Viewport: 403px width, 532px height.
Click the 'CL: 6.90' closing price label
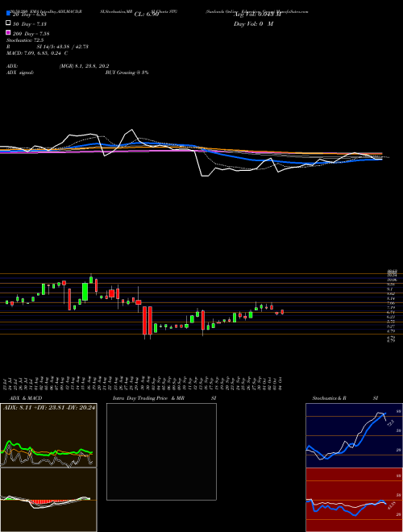tap(147, 15)
